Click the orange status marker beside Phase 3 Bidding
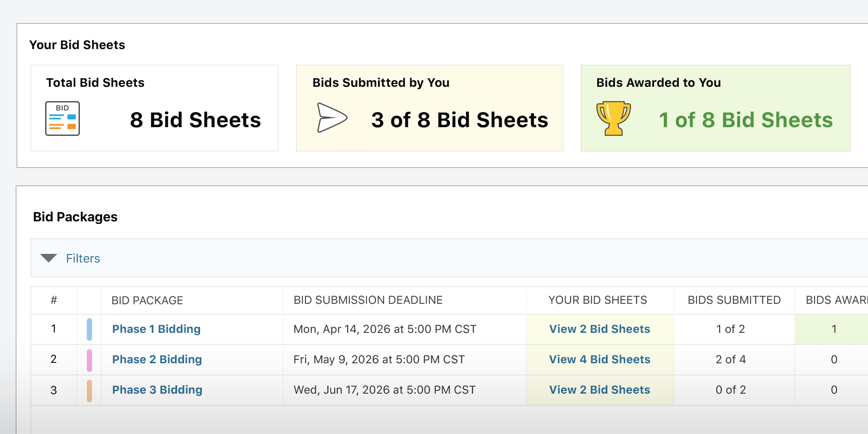Screen dimensions: 868x434 (89, 390)
